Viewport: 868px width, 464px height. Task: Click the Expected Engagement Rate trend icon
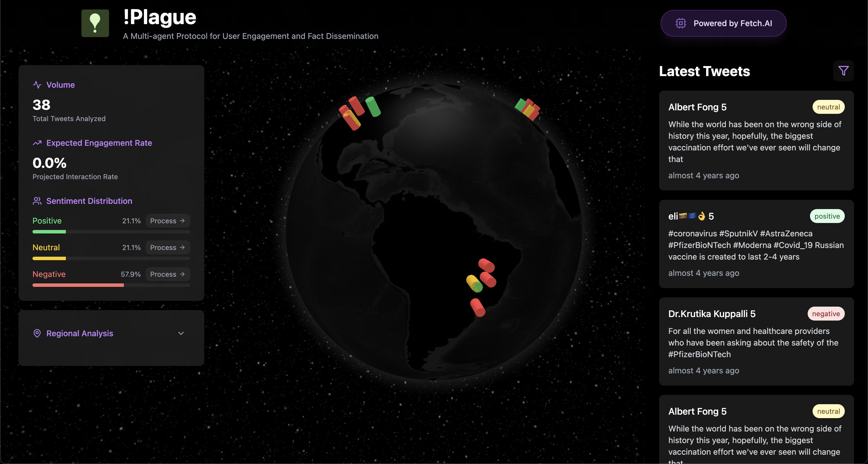[37, 143]
